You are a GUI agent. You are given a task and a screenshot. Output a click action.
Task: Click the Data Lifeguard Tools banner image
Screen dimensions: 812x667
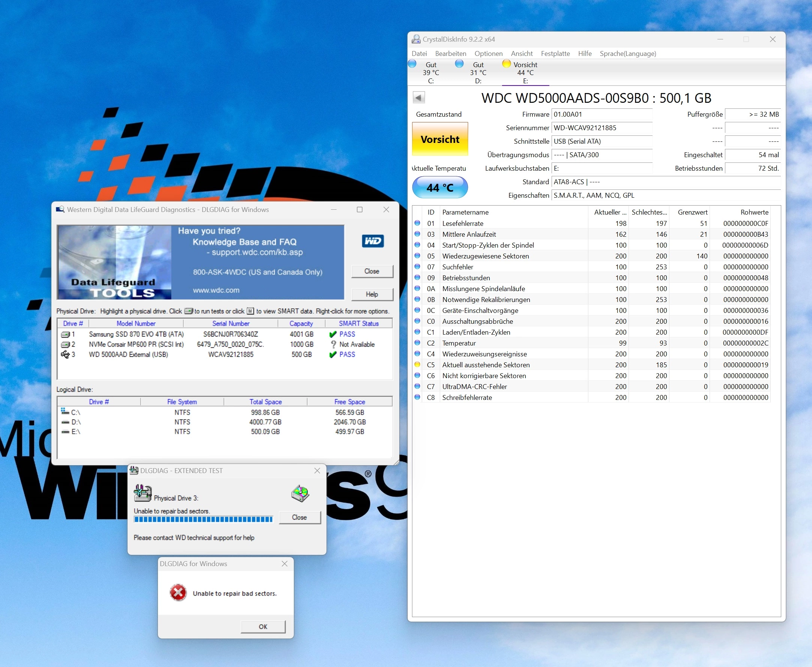click(200, 263)
